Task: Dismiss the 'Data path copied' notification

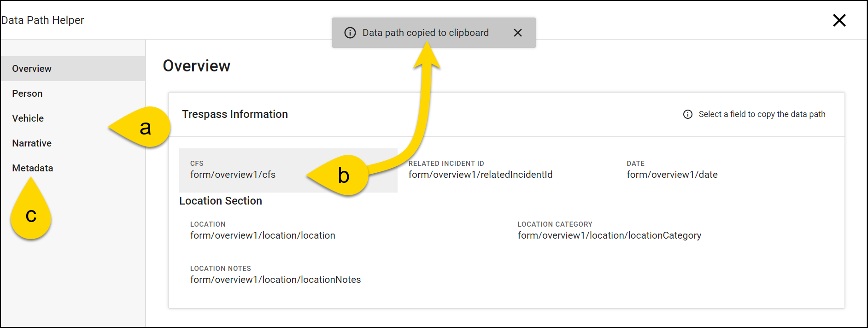Action: click(x=518, y=32)
